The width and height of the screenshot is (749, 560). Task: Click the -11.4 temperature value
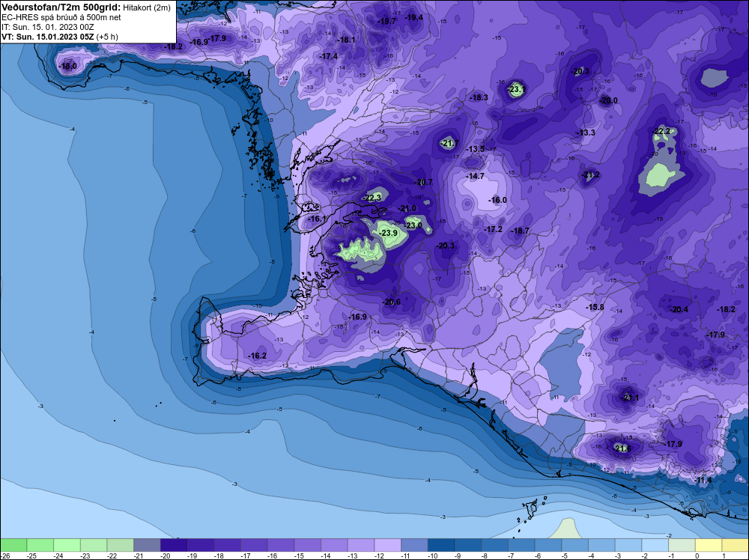click(703, 481)
